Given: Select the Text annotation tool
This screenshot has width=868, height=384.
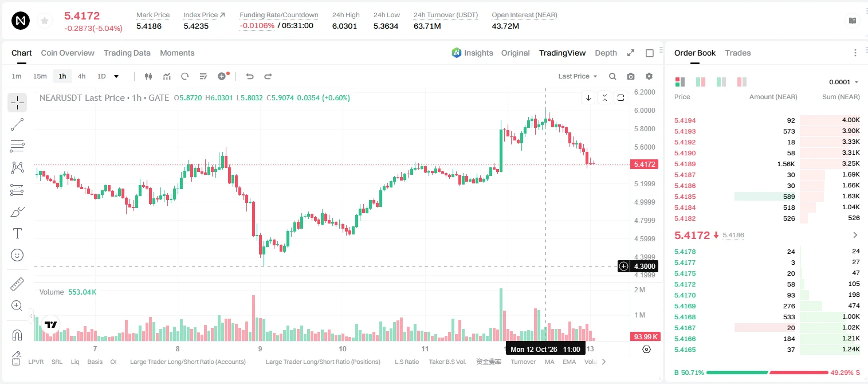Looking at the screenshot, I should 17,233.
